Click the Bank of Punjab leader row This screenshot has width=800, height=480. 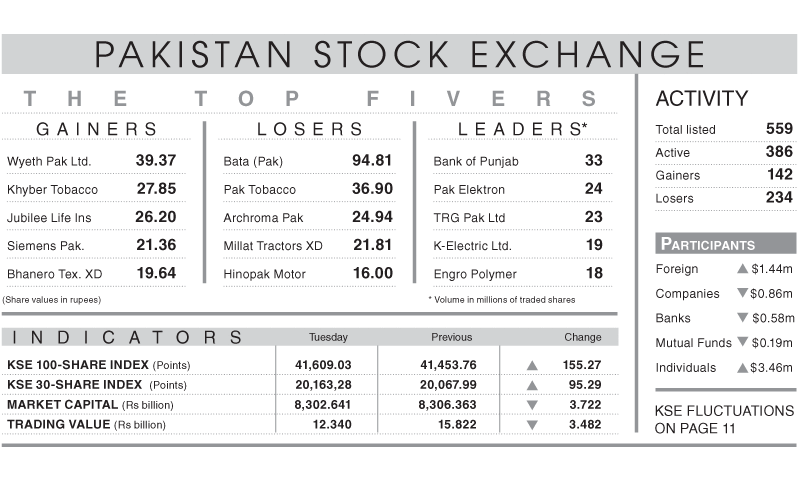(518, 161)
